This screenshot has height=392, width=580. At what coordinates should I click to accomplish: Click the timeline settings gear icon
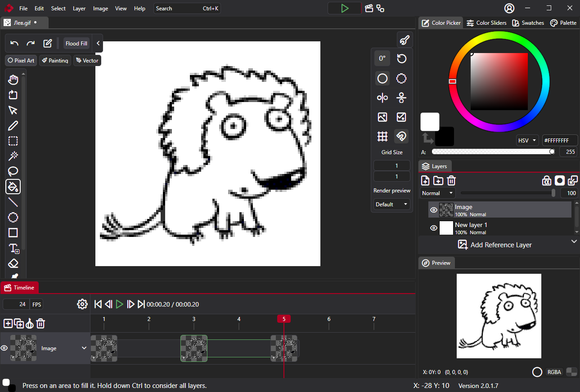pyautogui.click(x=82, y=304)
